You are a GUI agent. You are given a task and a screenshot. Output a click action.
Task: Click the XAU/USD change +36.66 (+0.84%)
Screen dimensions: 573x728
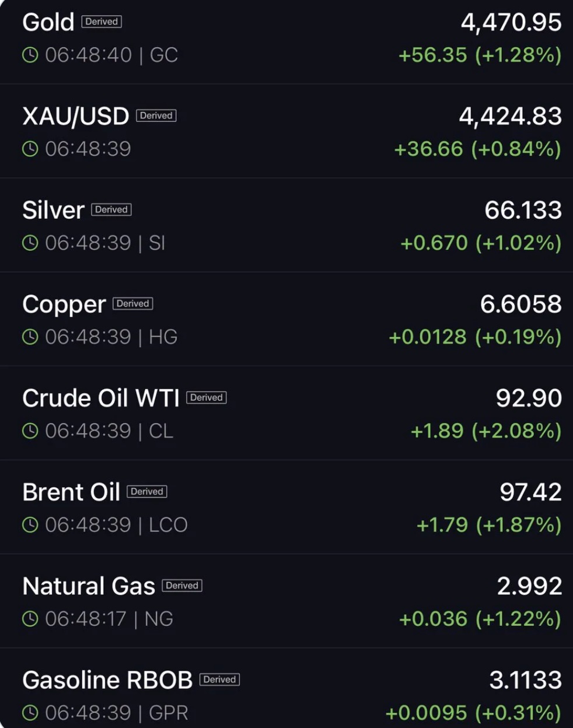pyautogui.click(x=477, y=149)
